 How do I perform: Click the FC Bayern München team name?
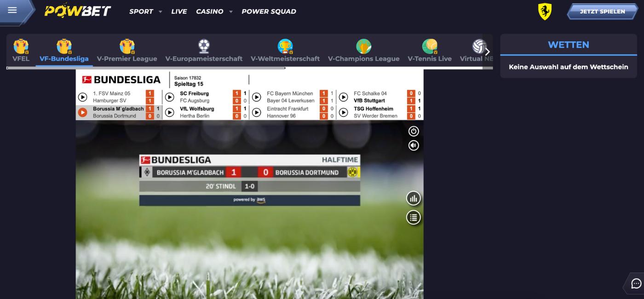290,93
